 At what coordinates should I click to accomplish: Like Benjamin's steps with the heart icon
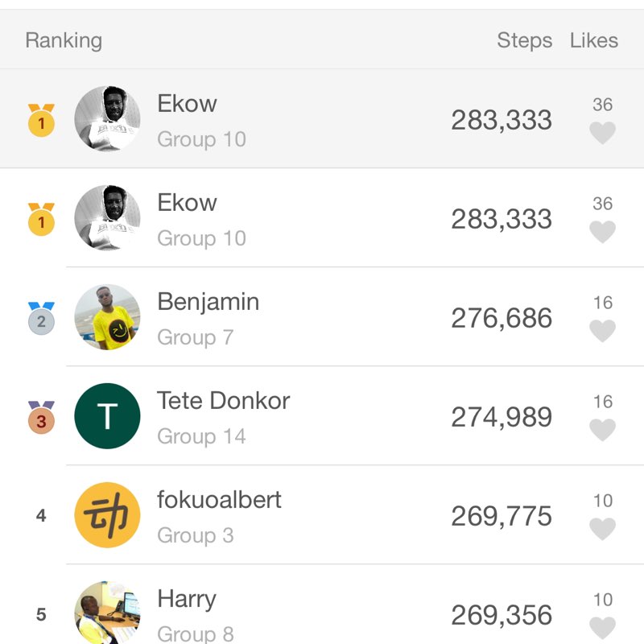click(x=602, y=331)
